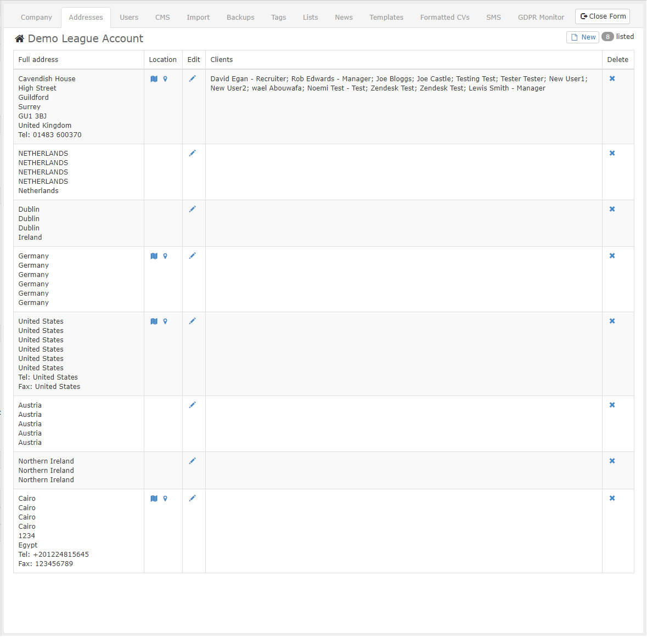
Task: Click the Fax: United States text
Action: (x=49, y=387)
